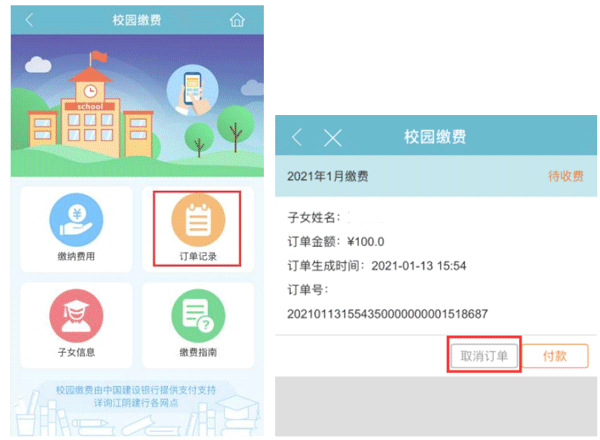This screenshot has width=600, height=440.
Task: Tap the order number 2021011315543500…
Action: click(387, 314)
